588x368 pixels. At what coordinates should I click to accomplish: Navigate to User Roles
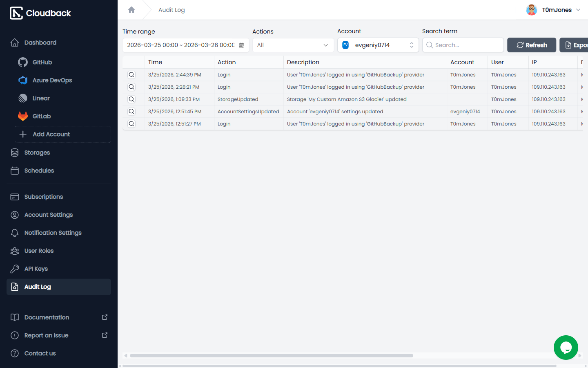[59, 251]
